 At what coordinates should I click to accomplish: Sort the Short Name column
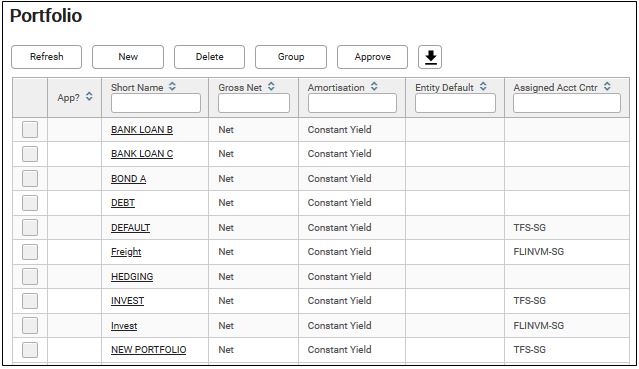[172, 86]
